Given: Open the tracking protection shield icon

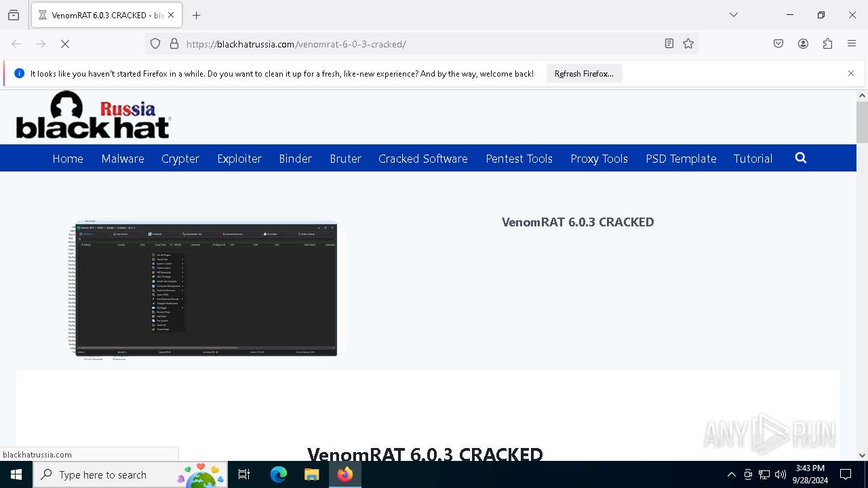Looking at the screenshot, I should pos(155,44).
